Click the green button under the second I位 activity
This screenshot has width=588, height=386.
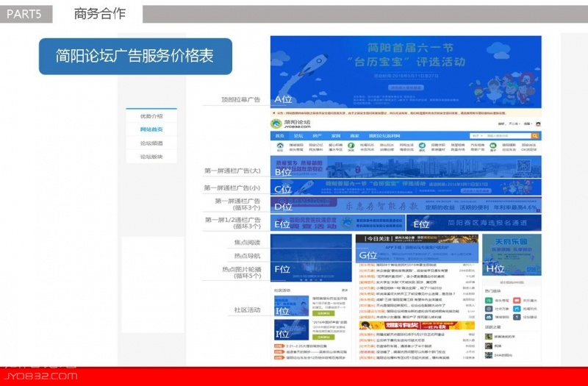click(323, 337)
